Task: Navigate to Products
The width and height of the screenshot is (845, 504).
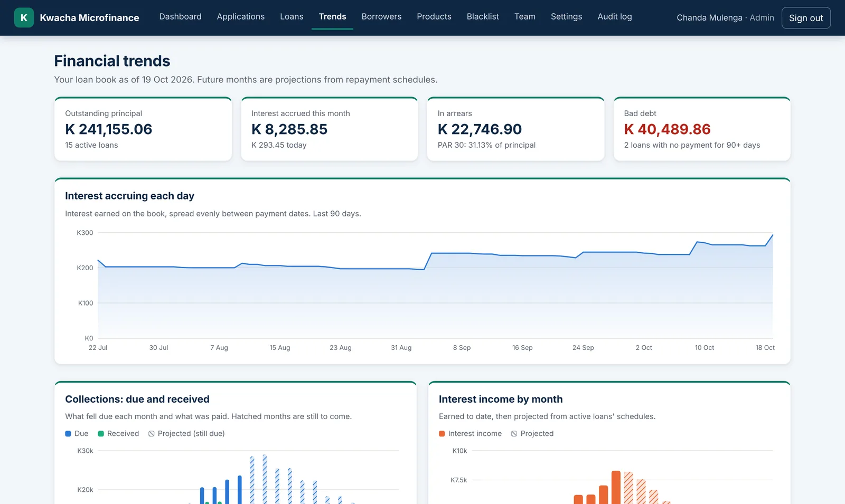Action: (x=434, y=16)
